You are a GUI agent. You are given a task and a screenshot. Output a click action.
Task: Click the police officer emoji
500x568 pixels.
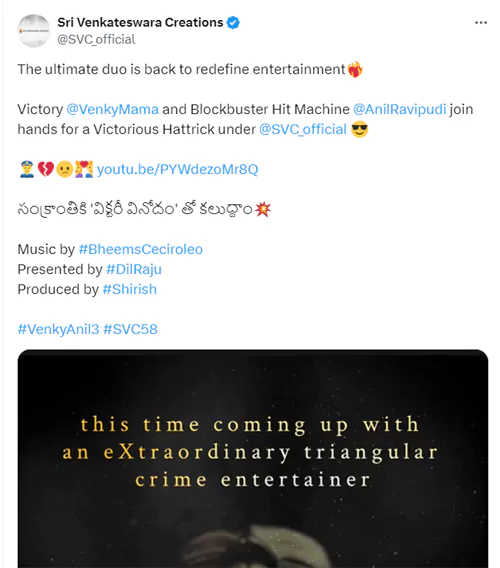pos(27,169)
